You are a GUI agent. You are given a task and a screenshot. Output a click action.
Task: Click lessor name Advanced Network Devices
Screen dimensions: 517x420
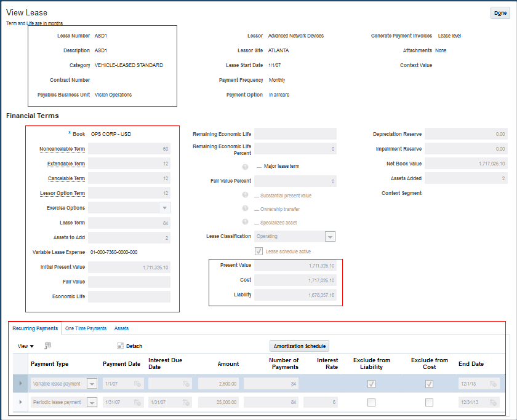click(x=296, y=36)
